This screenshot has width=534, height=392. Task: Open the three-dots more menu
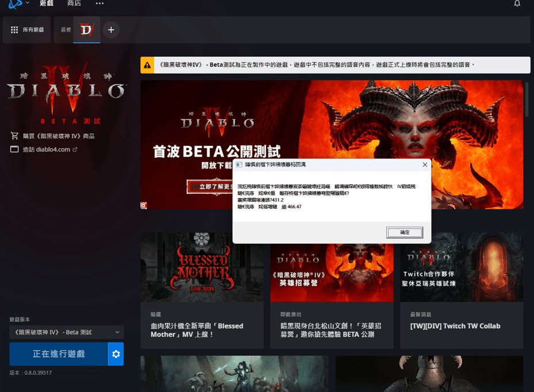point(99,3)
